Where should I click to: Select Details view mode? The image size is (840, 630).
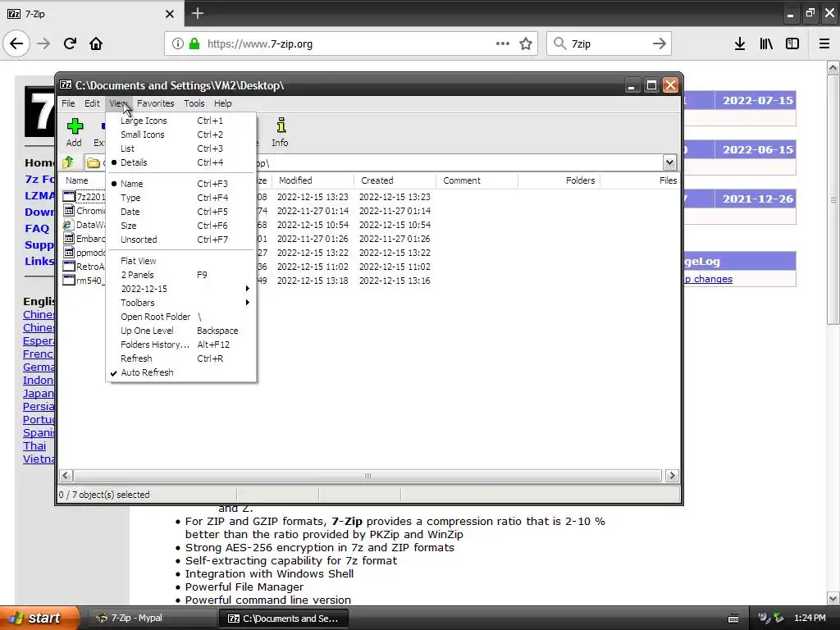pos(181,162)
